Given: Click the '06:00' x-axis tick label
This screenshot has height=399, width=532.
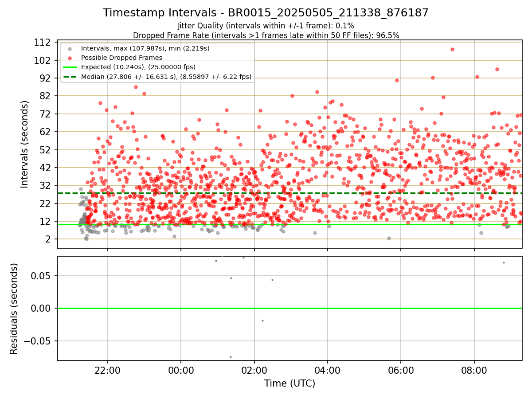Looking at the screenshot, I should pos(401,370).
